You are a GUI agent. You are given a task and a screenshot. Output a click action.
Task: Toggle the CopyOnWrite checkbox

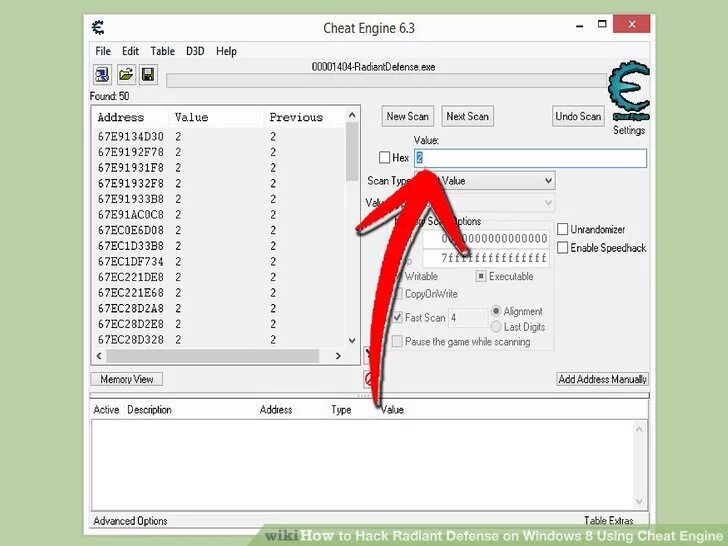pos(397,294)
